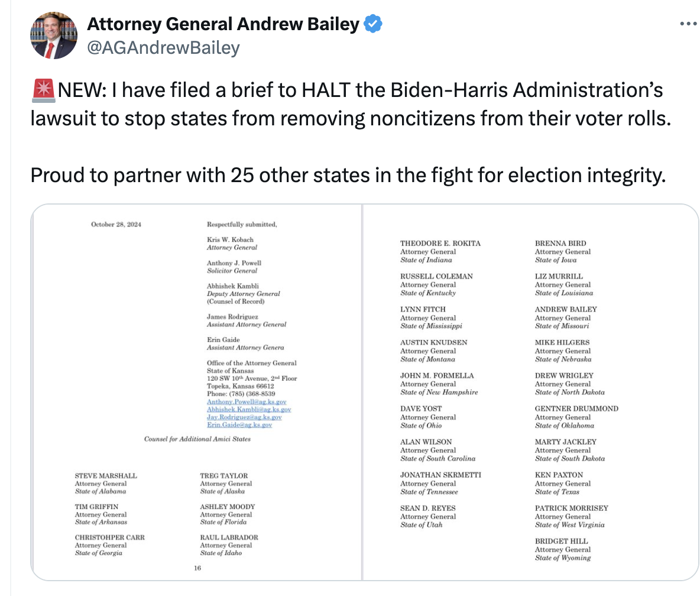Click the Counsel for Additional Amici States heading
This screenshot has height=596, width=700.
[197, 439]
